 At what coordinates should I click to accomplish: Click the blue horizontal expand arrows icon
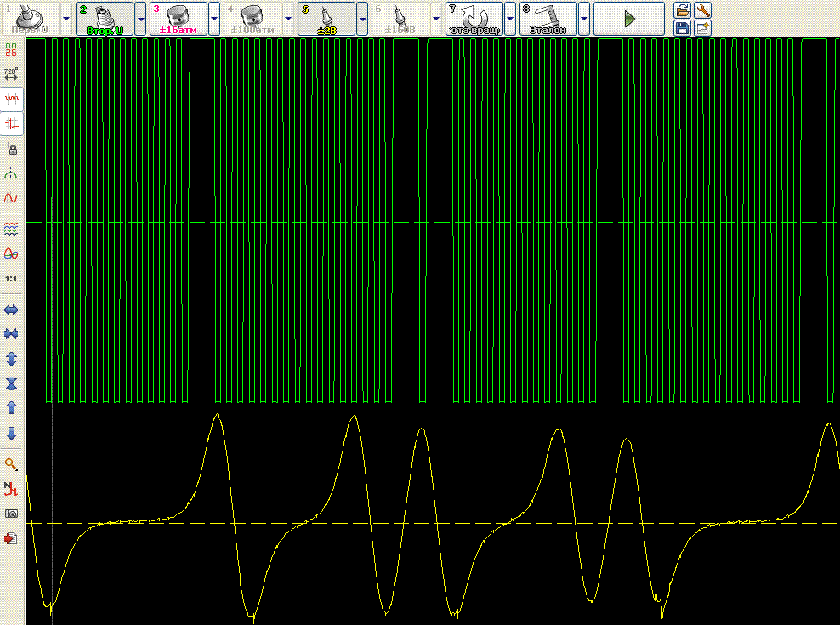11,310
